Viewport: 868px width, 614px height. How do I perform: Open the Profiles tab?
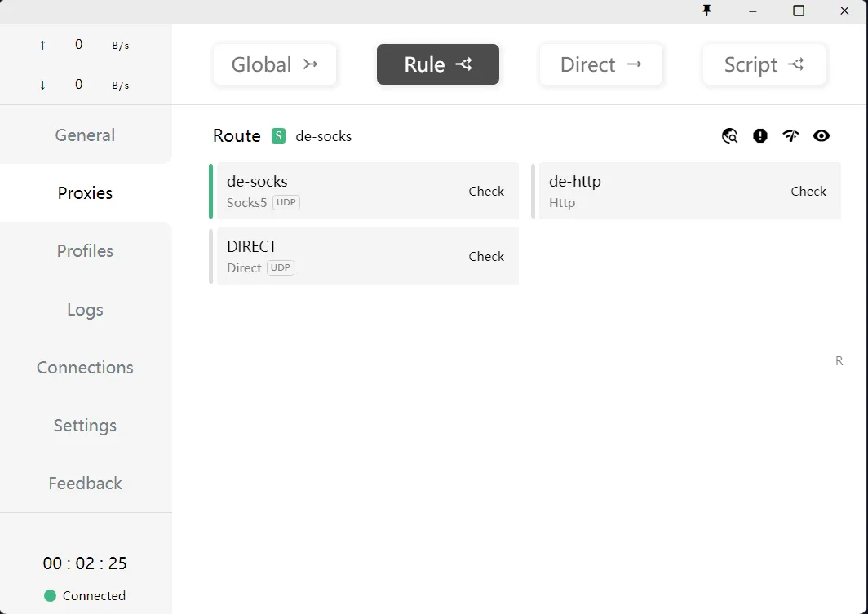click(85, 251)
